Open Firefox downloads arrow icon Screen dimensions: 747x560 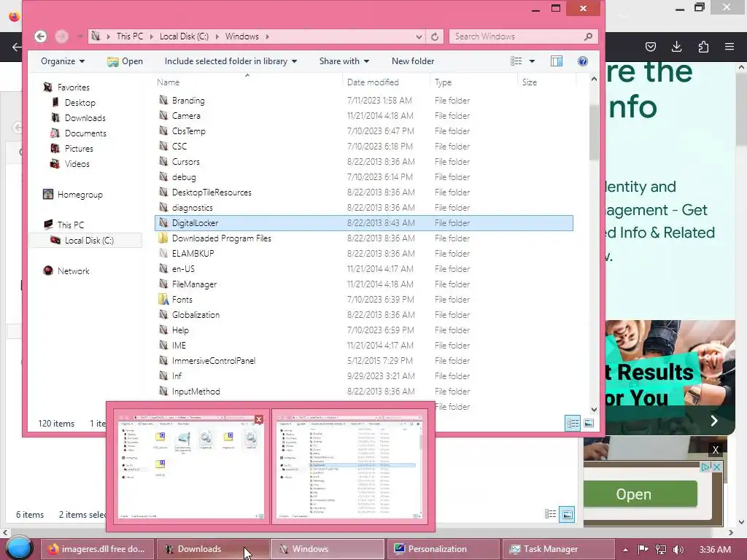[676, 47]
